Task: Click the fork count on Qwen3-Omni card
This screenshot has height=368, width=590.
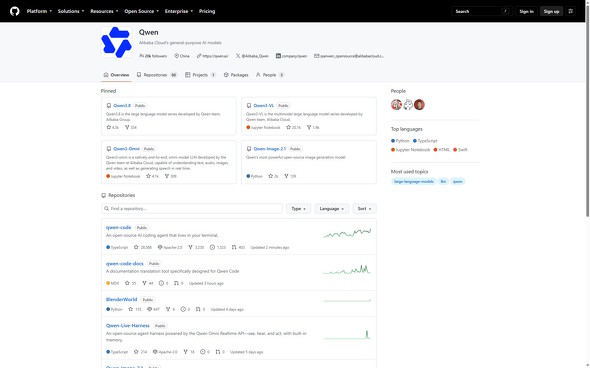Action: click(170, 176)
